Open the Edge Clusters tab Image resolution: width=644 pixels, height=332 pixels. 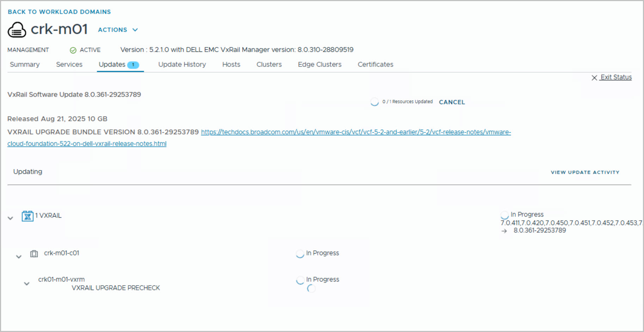click(320, 64)
